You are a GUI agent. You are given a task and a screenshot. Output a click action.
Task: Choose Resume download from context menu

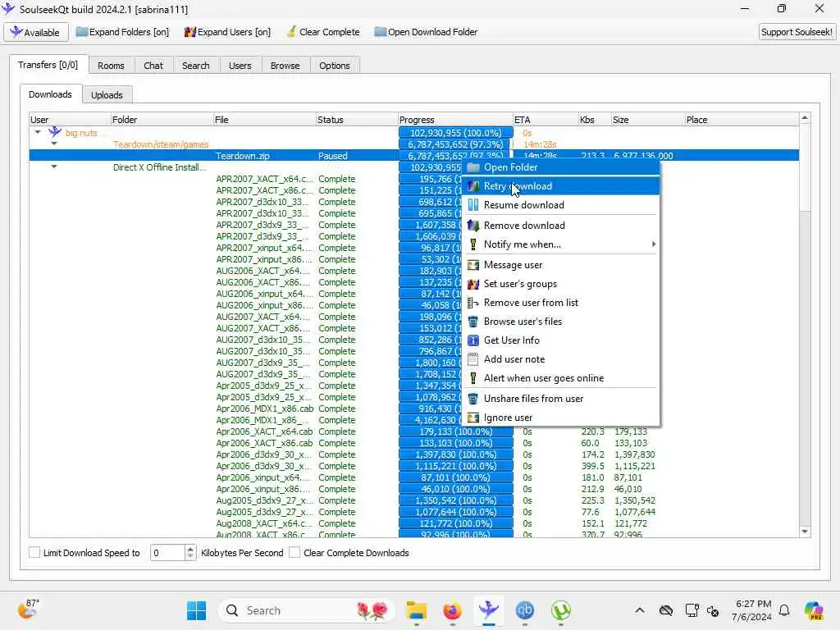pyautogui.click(x=561, y=204)
